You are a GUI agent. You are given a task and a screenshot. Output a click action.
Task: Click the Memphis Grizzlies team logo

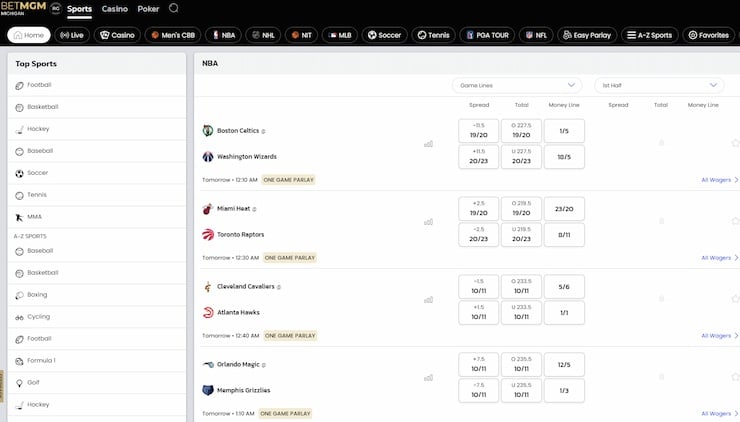208,390
